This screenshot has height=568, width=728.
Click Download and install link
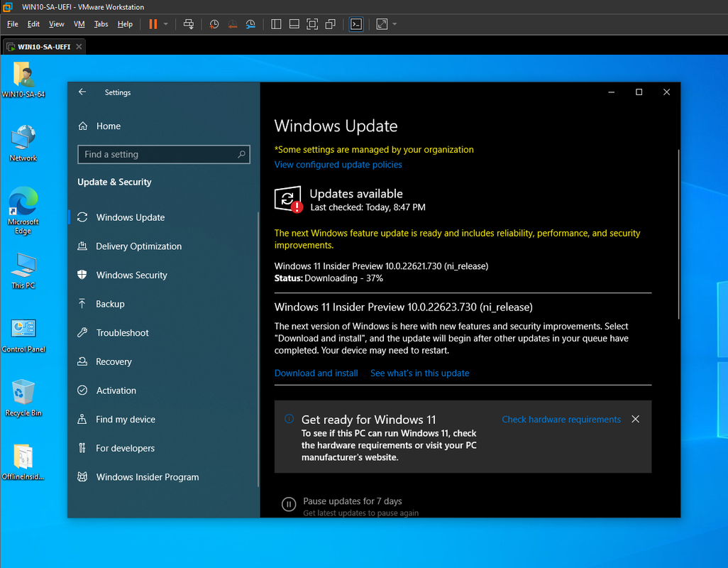[316, 373]
